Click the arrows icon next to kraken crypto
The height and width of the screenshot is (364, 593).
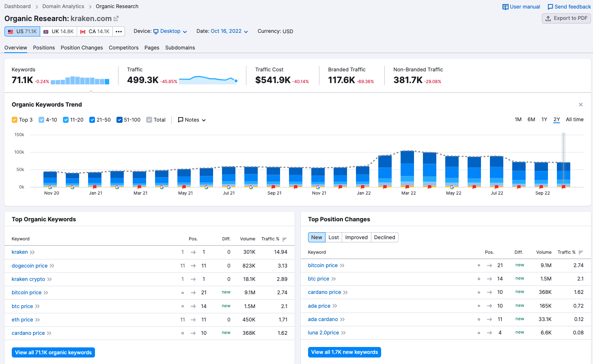pyautogui.click(x=50, y=279)
